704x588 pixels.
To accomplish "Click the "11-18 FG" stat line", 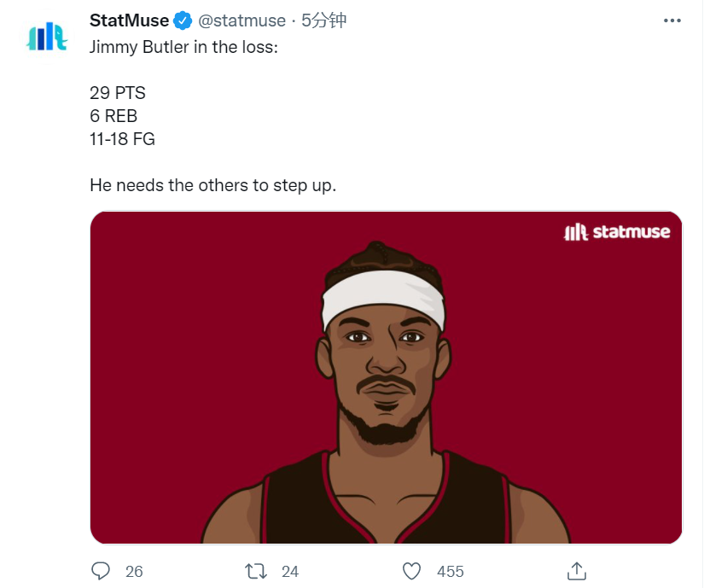I will (122, 139).
